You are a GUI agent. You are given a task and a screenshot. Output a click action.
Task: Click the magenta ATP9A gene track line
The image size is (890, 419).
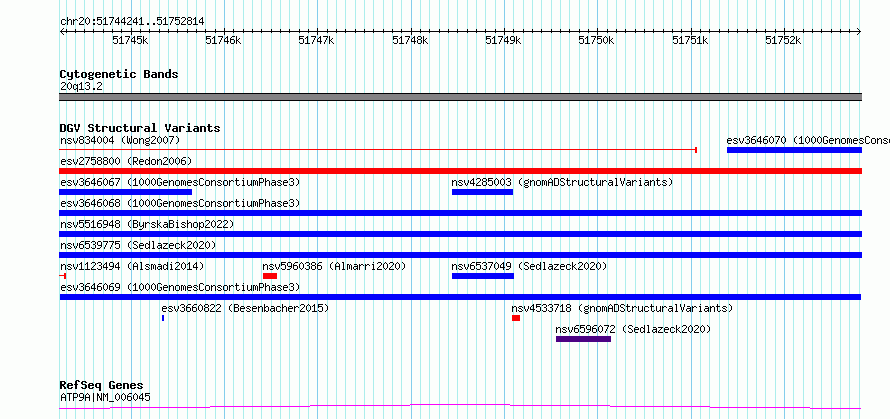[x=460, y=407]
